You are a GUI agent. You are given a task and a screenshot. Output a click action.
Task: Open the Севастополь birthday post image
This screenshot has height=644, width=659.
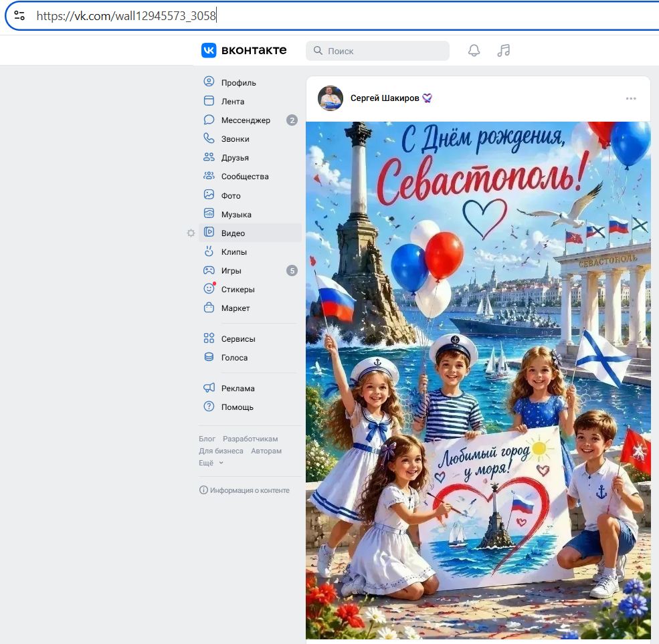(478, 381)
